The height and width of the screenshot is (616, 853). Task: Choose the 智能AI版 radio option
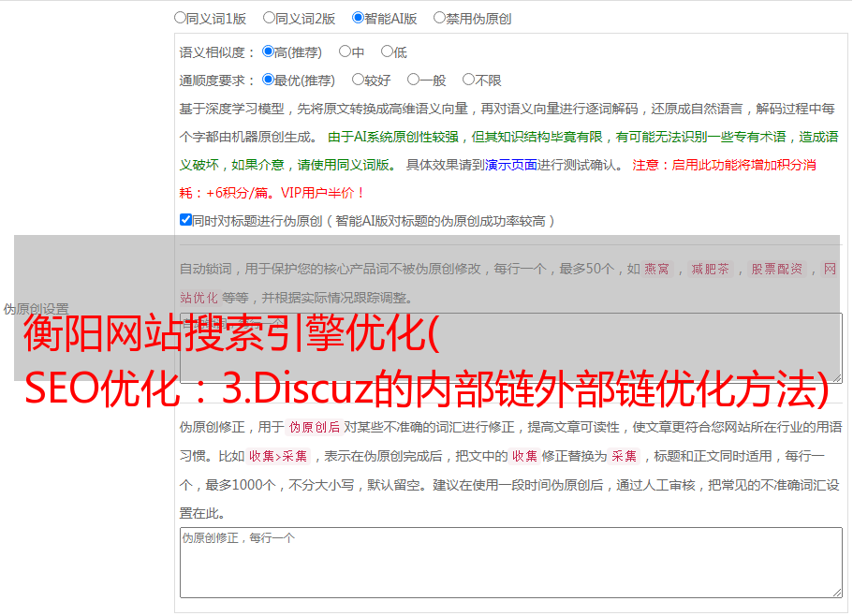pos(358,18)
